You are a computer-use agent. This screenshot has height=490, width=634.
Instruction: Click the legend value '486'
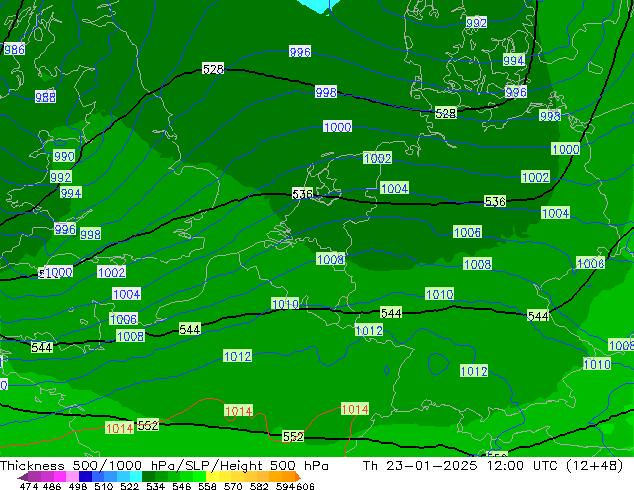[52, 486]
